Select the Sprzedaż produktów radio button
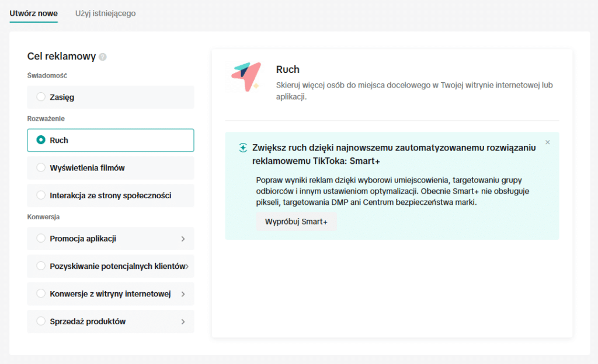The height and width of the screenshot is (364, 598). (41, 321)
